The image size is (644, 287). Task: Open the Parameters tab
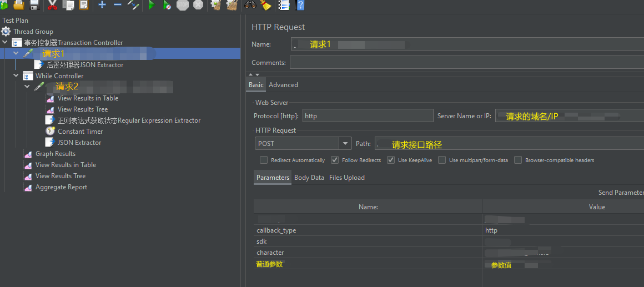[273, 178]
